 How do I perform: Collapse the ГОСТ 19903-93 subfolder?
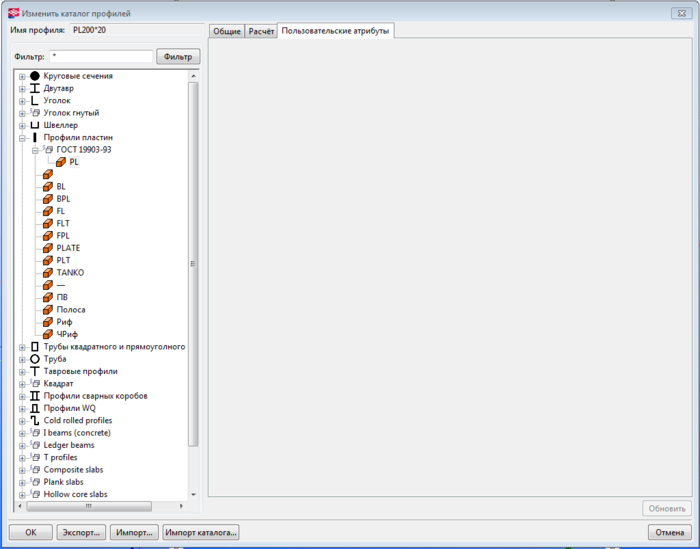point(35,150)
